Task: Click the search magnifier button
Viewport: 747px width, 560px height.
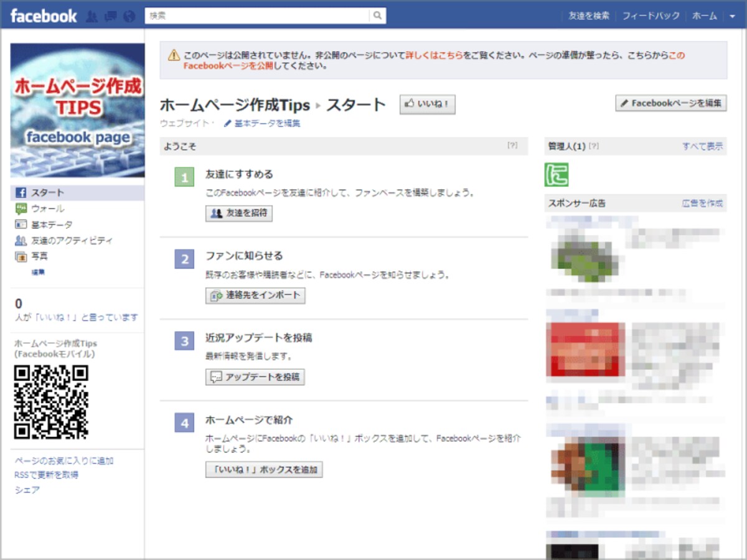Action: click(377, 16)
